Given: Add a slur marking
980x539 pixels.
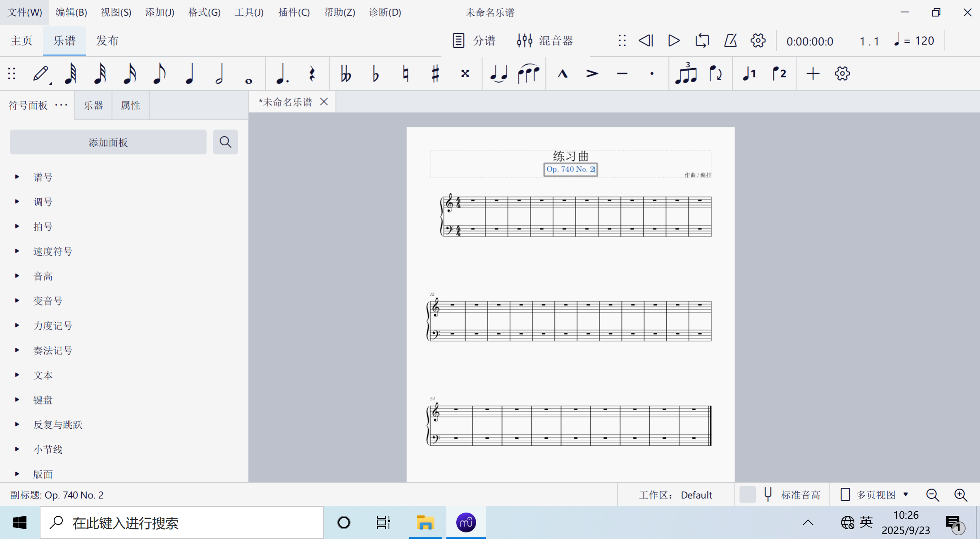Looking at the screenshot, I should 529,74.
